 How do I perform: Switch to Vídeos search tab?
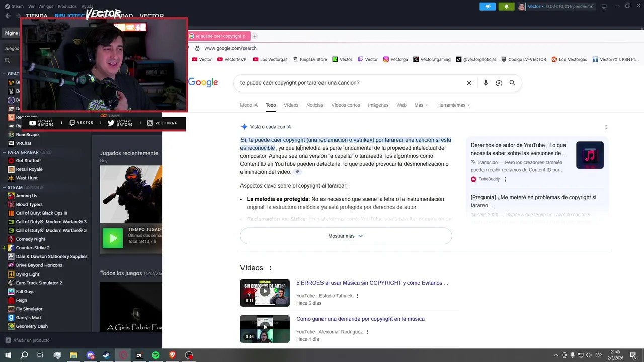(x=291, y=105)
